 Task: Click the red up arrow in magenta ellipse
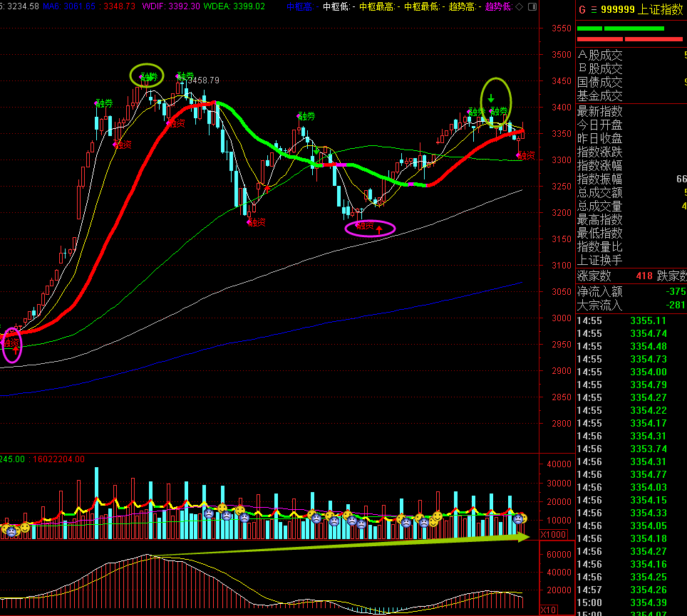coord(379,230)
